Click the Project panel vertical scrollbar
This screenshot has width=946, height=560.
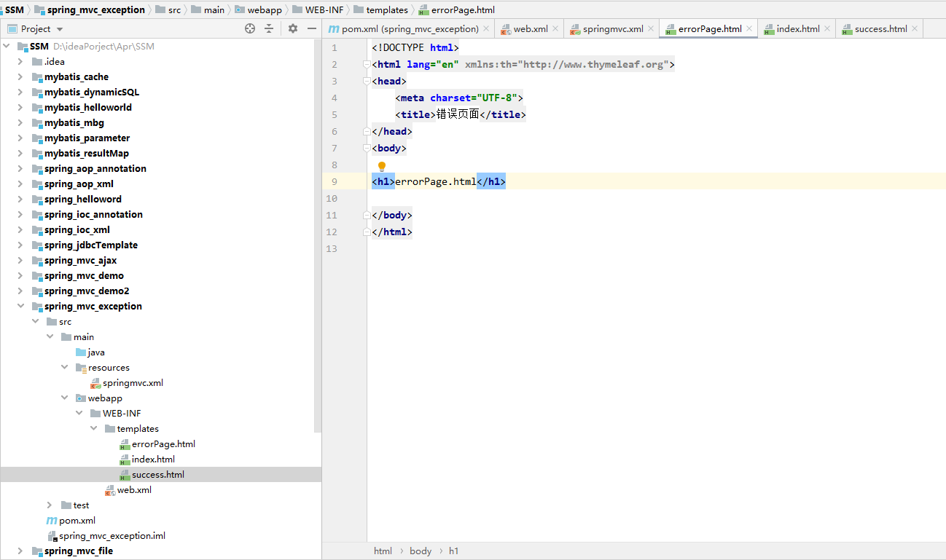coord(317,237)
